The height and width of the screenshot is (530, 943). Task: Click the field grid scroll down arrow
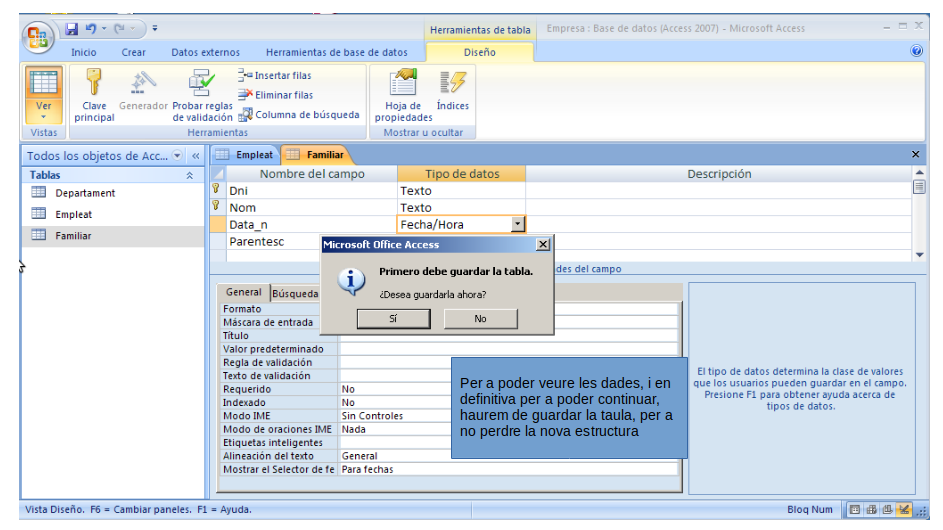919,255
